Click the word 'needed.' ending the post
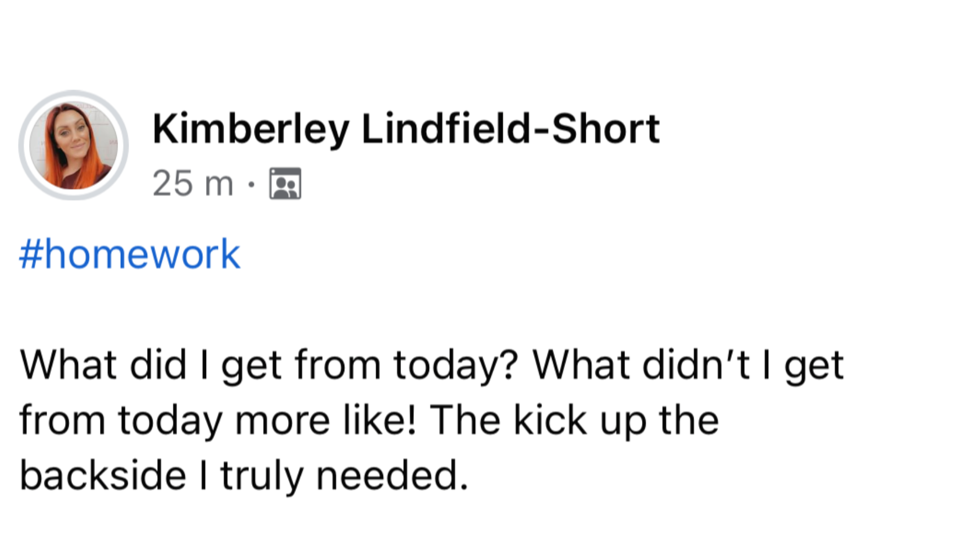The height and width of the screenshot is (551, 980). [x=392, y=475]
